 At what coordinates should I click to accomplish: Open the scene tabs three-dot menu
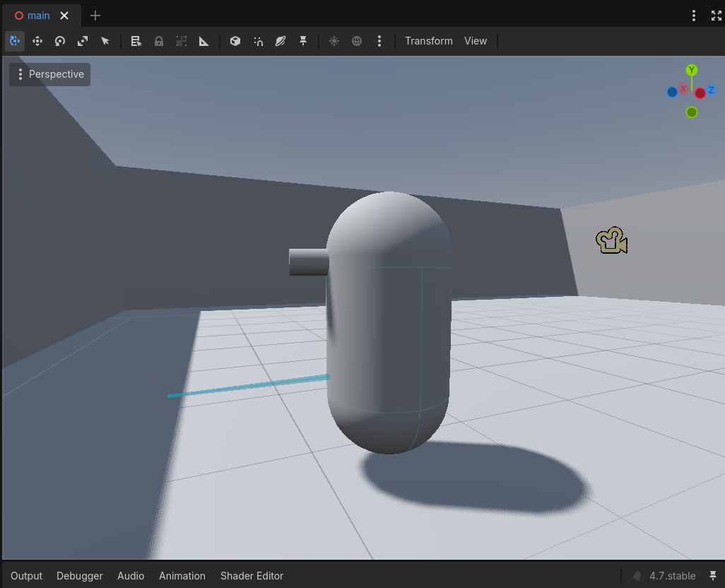[694, 16]
